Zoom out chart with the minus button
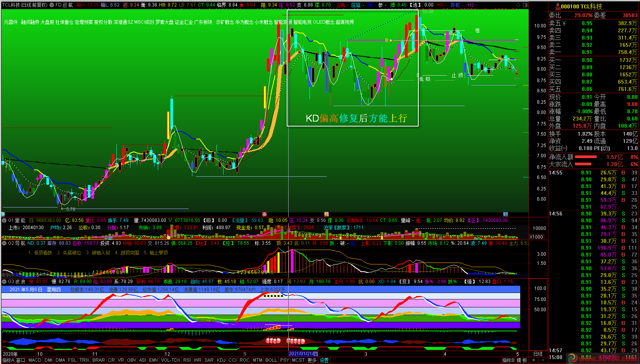The height and width of the screenshot is (364, 640). point(543,360)
